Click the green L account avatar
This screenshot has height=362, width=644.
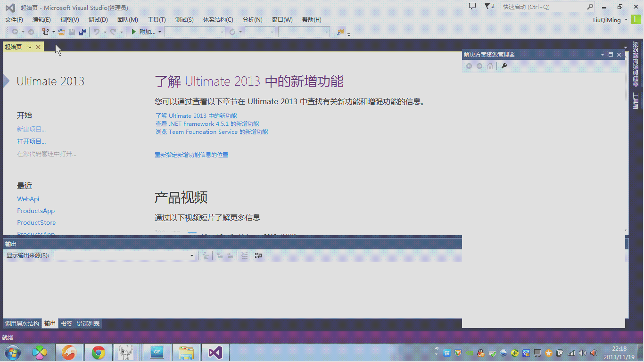pos(636,20)
